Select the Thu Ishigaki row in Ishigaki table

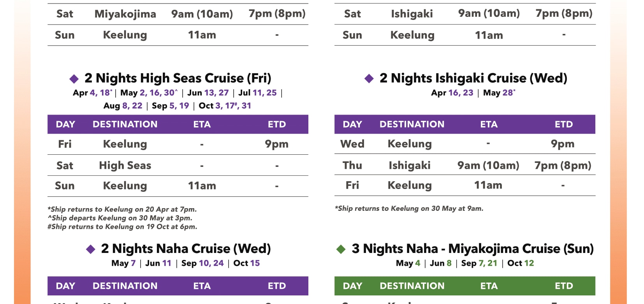tap(465, 164)
